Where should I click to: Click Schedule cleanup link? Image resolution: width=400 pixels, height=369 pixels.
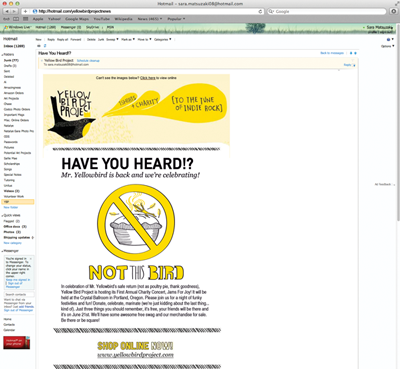88,61
